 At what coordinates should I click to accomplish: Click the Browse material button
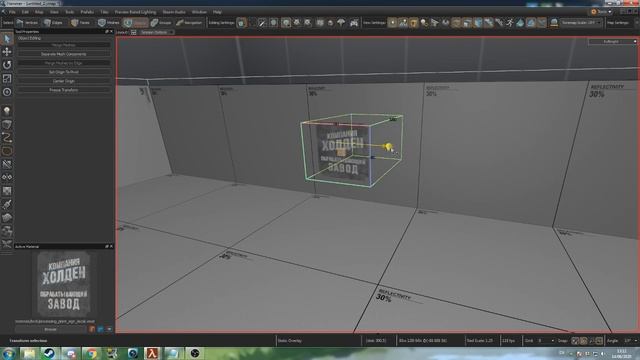click(51, 329)
